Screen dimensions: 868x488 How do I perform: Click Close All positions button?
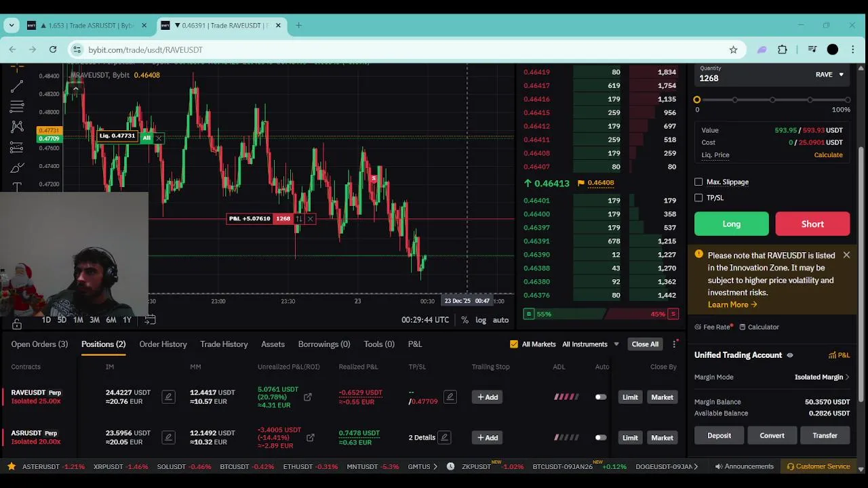pos(645,344)
